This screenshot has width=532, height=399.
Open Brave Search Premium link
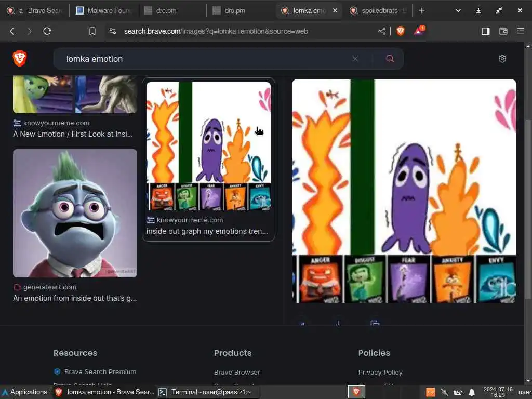tap(100, 371)
